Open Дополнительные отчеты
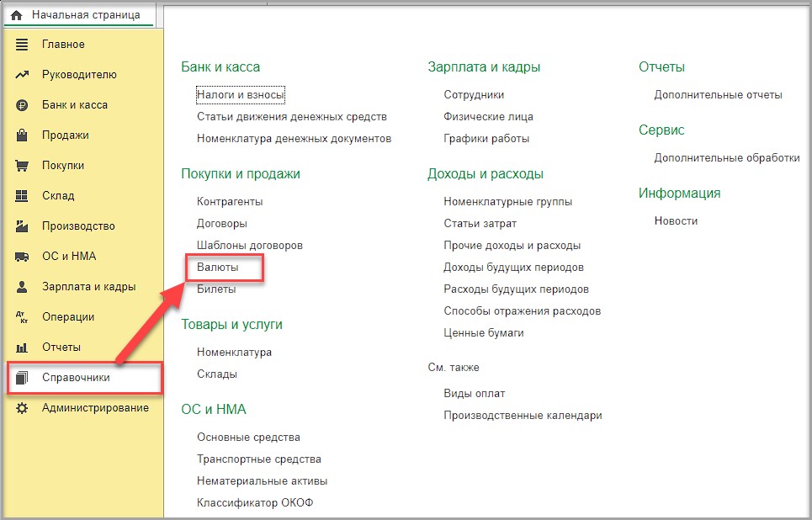 (x=718, y=95)
